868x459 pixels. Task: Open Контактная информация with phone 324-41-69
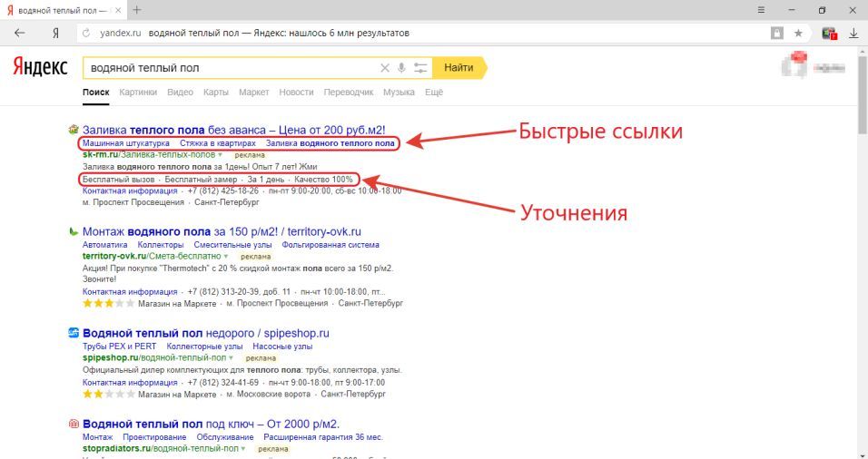coord(130,382)
